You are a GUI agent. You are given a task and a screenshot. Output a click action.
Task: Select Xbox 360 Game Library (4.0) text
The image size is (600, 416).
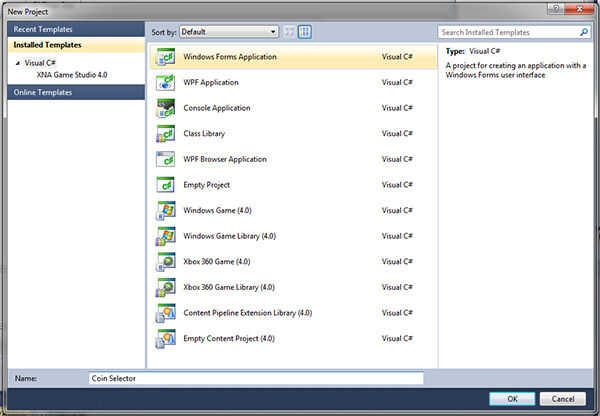(229, 287)
